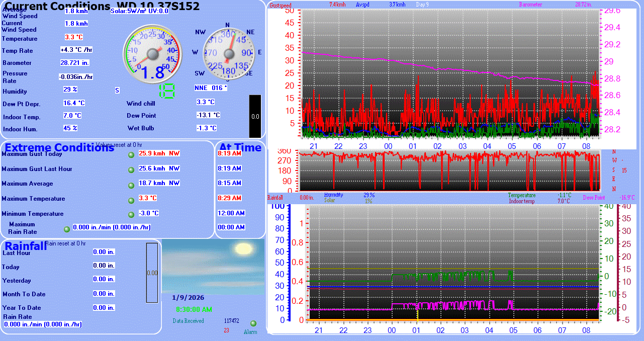Click the LED beside Maximum Gust Last Hour
The image size is (644, 341).
[132, 169]
